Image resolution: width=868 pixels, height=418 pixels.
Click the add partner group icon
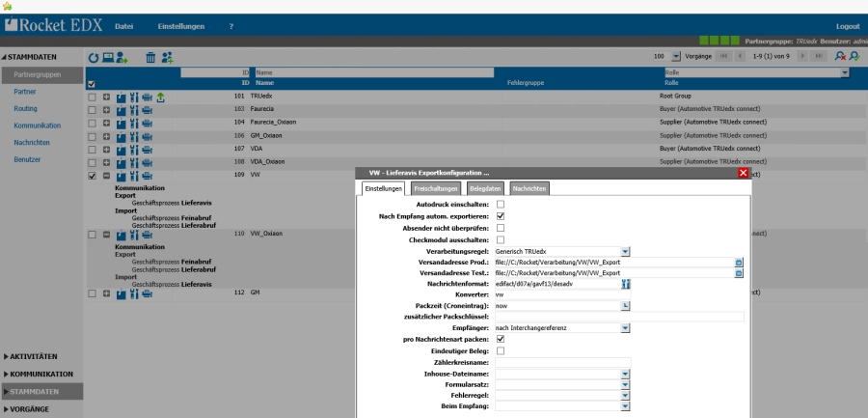(x=167, y=57)
